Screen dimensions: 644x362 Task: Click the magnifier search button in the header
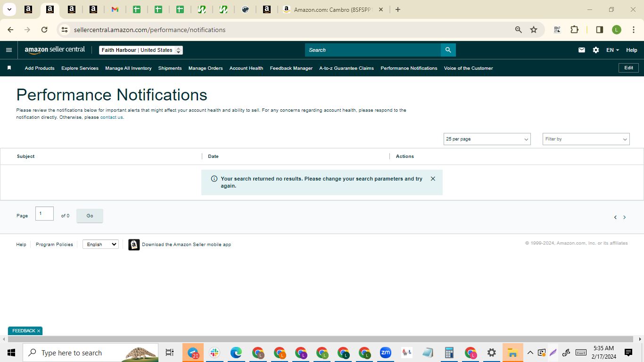pyautogui.click(x=448, y=50)
